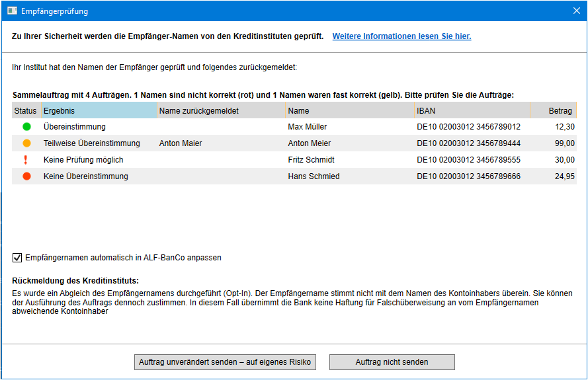
Task: Click the green status dot for Max Müller
Action: pyautogui.click(x=26, y=127)
